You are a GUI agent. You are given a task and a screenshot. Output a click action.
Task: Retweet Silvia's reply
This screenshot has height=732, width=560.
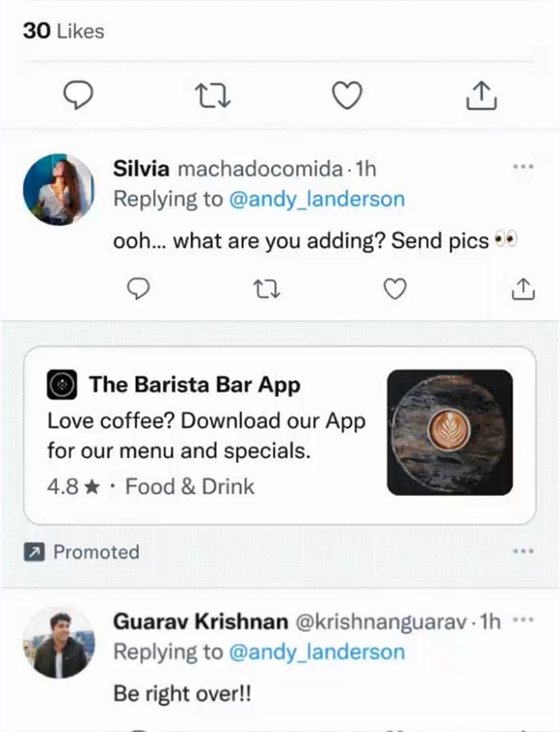pyautogui.click(x=267, y=289)
